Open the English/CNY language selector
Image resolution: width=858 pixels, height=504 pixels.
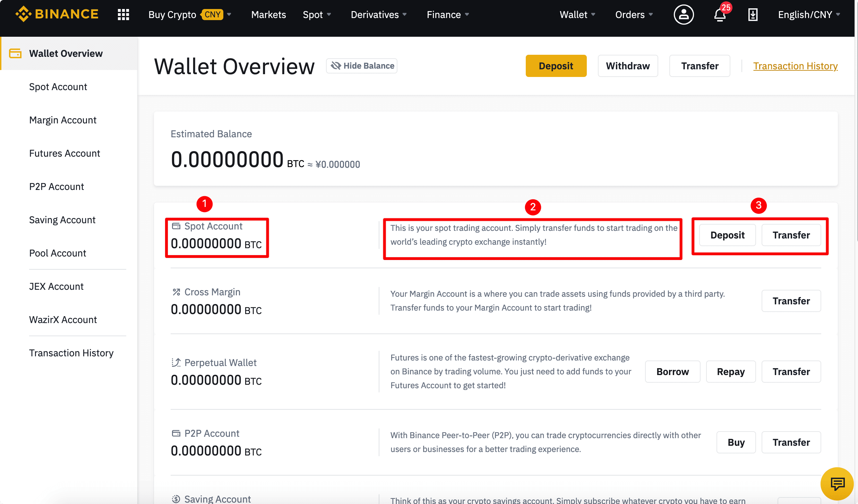coord(809,15)
